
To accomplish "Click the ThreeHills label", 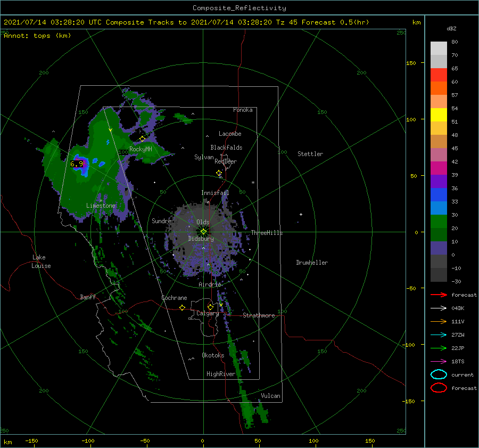I will click(x=267, y=233).
